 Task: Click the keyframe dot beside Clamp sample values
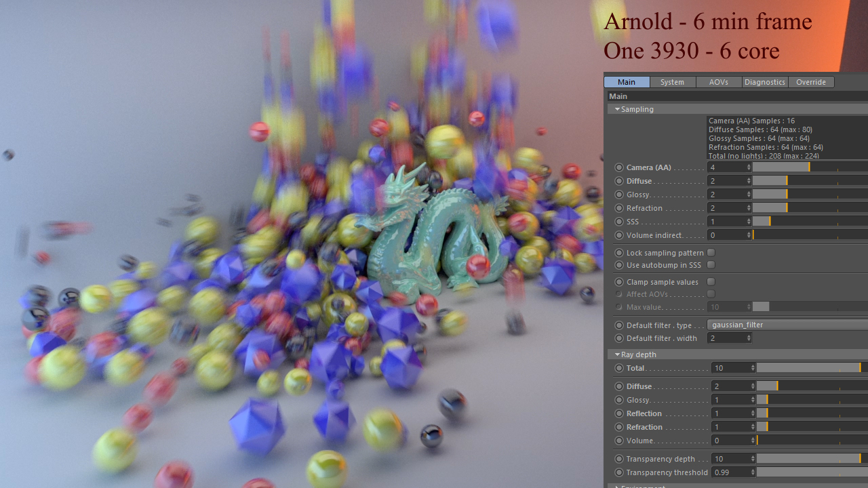(619, 282)
